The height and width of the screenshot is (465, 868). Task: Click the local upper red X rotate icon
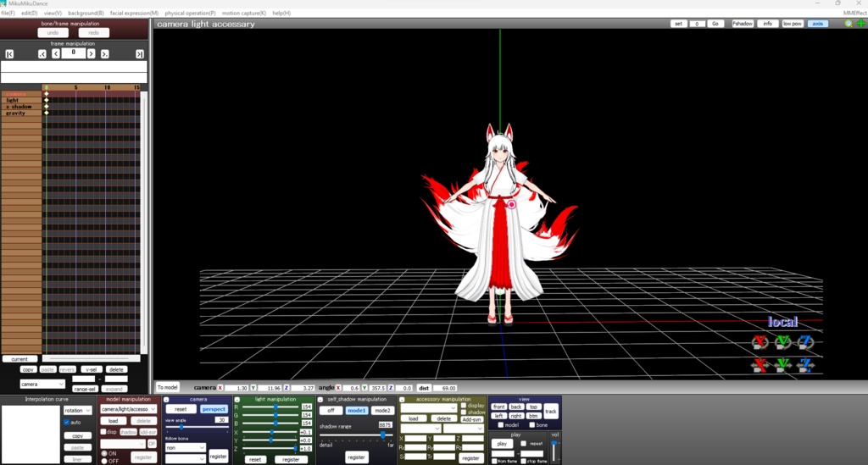(760, 342)
